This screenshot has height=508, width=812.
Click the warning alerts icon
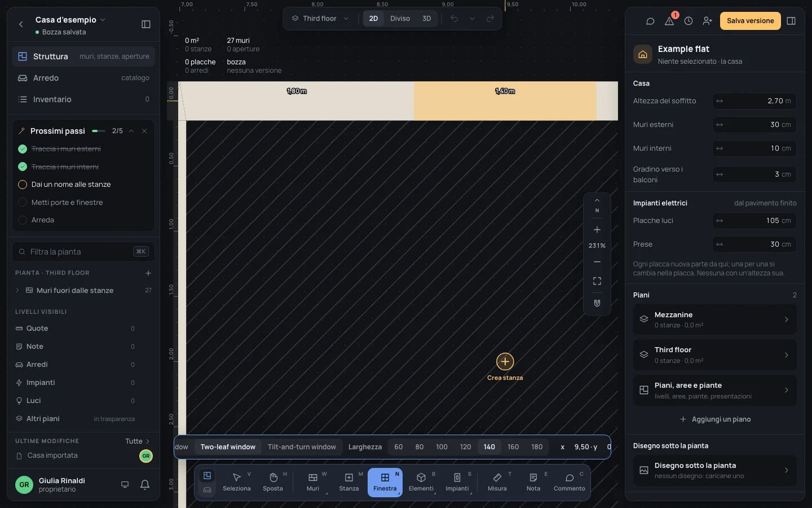pos(669,21)
